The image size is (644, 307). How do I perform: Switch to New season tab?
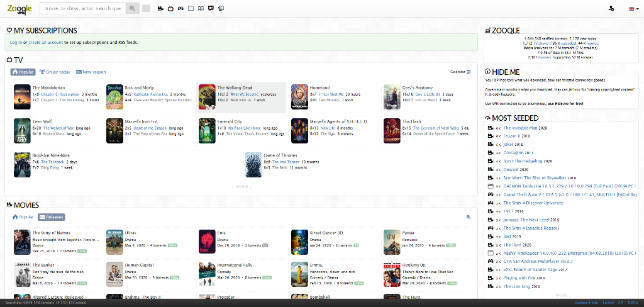(91, 72)
